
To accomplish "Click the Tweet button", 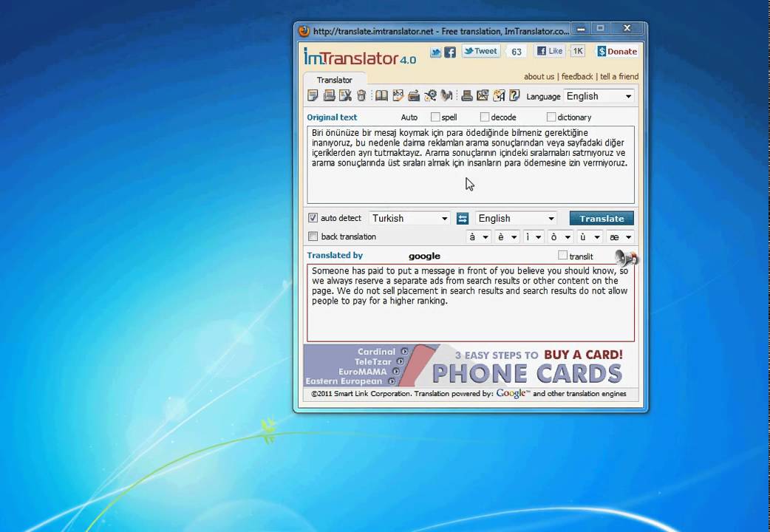I will (x=481, y=51).
